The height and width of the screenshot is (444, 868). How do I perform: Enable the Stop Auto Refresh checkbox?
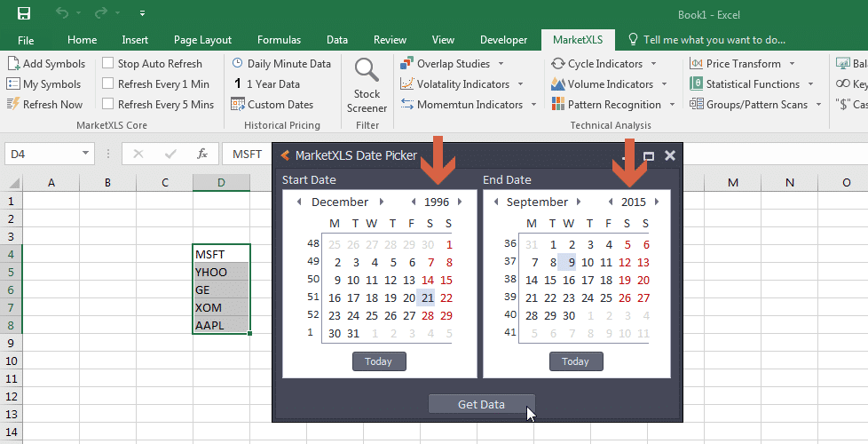click(x=107, y=64)
